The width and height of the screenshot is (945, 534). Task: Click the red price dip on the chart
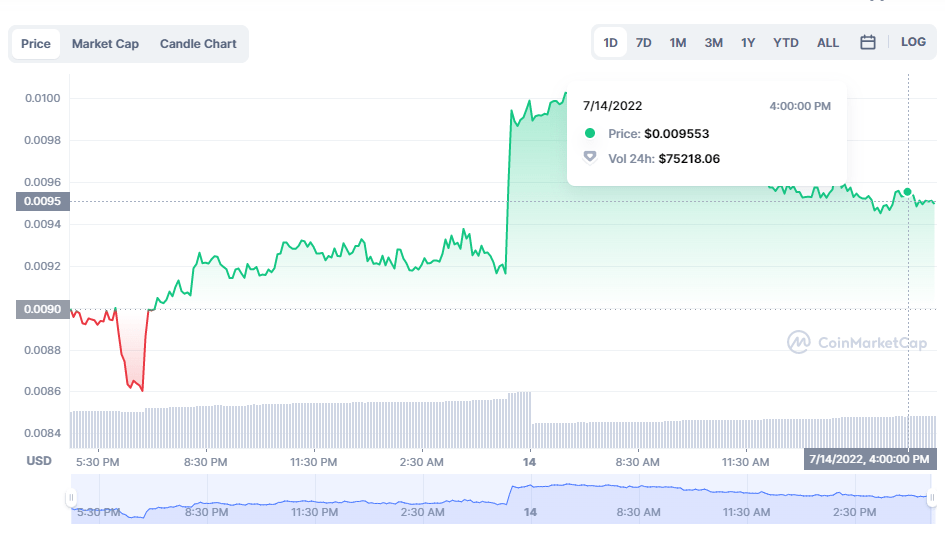pyautogui.click(x=132, y=378)
